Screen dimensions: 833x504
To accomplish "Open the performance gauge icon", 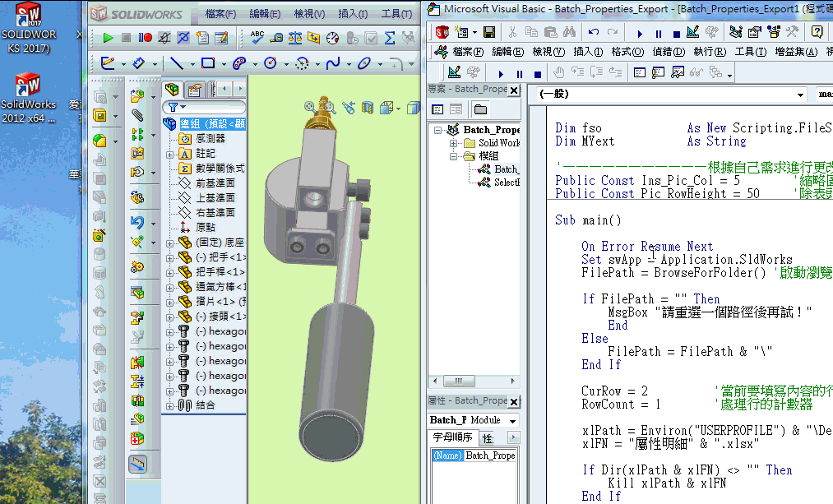I will (x=332, y=38).
